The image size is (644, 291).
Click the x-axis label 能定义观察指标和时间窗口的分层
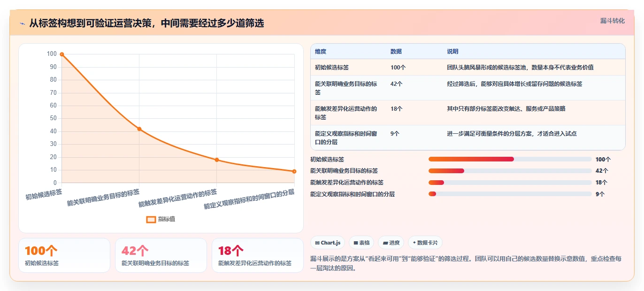249,199
